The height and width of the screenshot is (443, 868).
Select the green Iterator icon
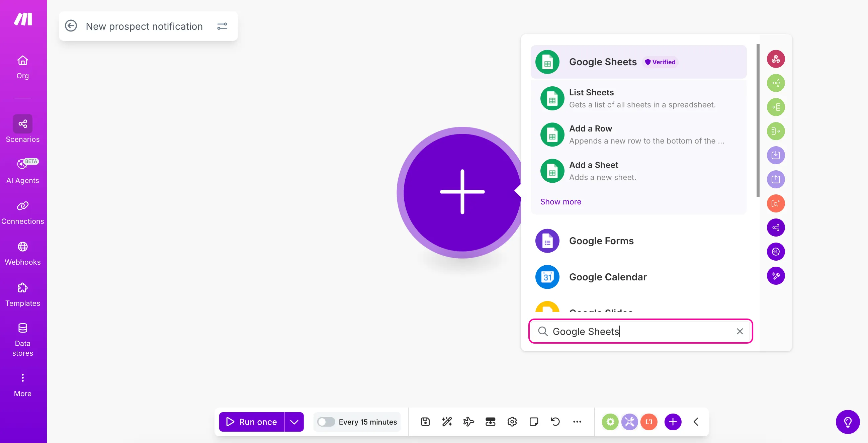click(776, 107)
